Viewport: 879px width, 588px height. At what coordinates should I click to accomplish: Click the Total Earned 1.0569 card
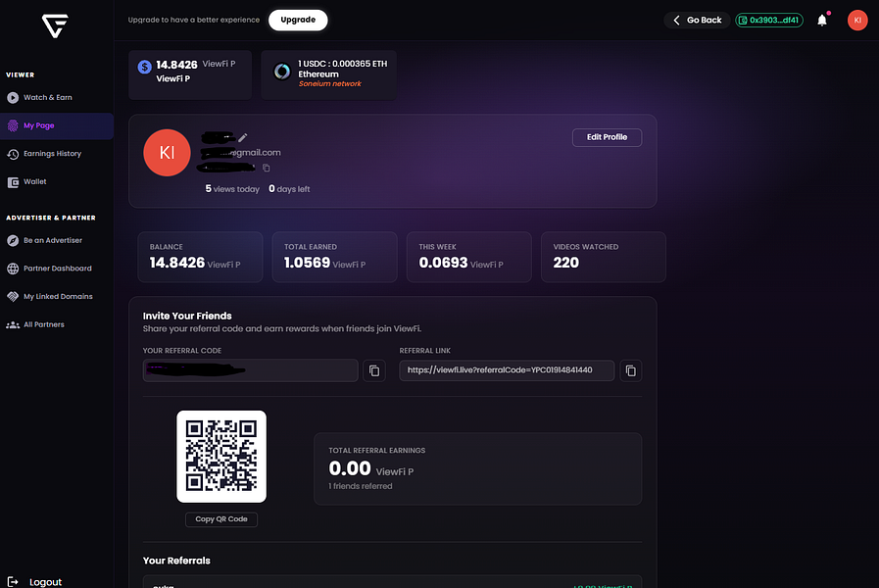point(335,258)
